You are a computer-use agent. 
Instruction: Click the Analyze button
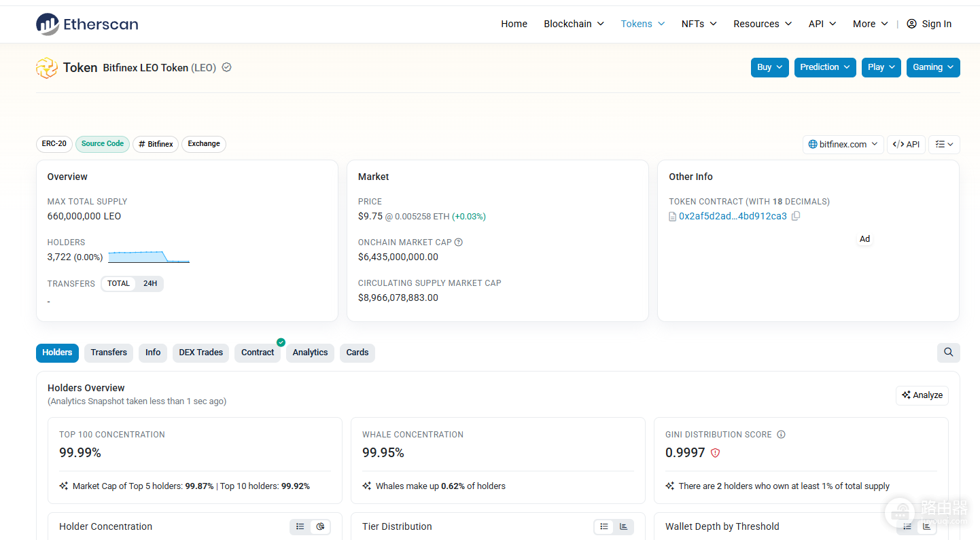(x=922, y=395)
